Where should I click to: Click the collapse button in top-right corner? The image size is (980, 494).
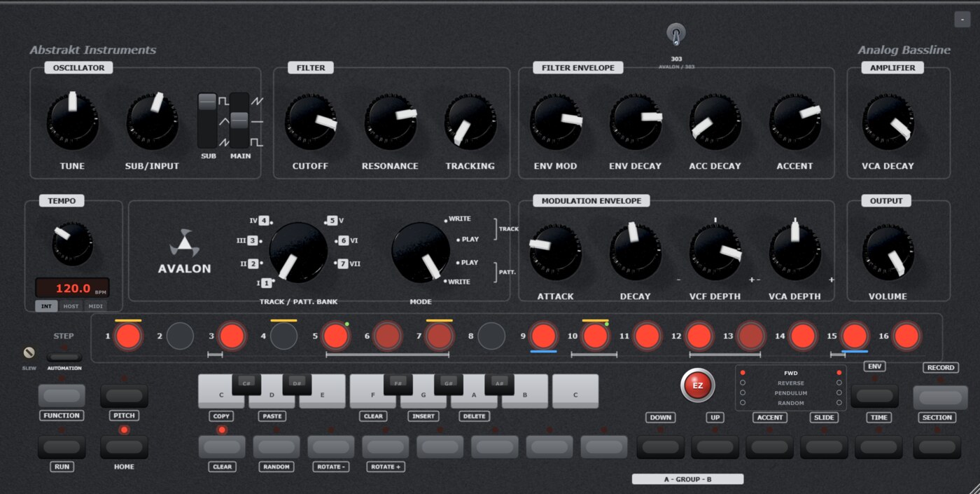pos(962,20)
